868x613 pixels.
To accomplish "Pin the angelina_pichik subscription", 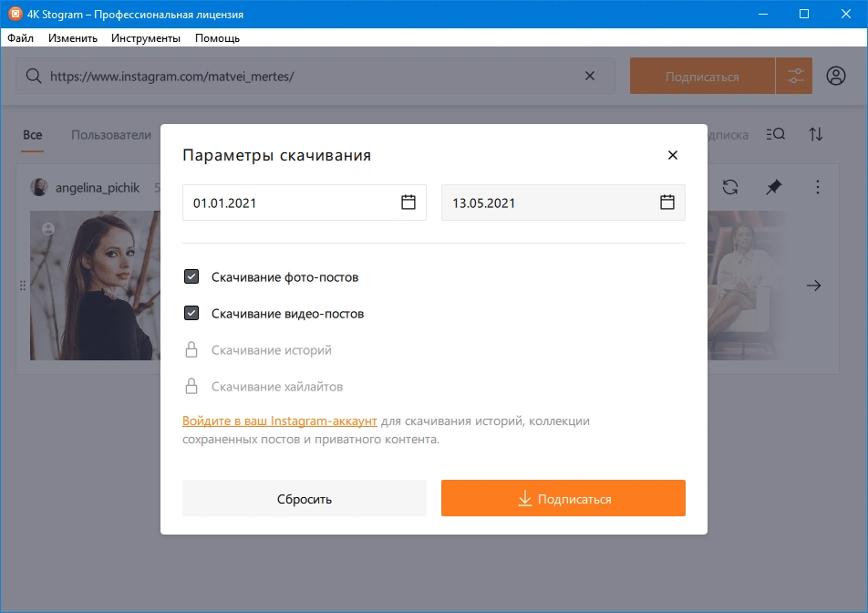I will pyautogui.click(x=774, y=187).
